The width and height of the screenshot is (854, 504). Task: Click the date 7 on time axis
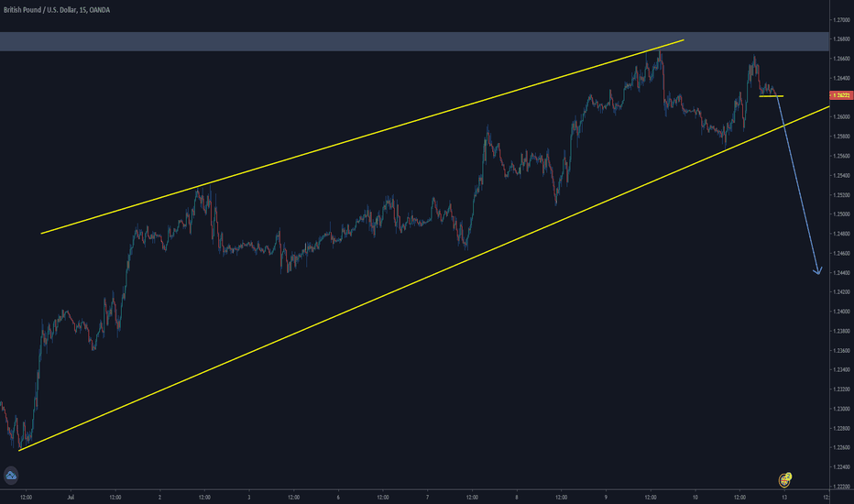[428, 497]
